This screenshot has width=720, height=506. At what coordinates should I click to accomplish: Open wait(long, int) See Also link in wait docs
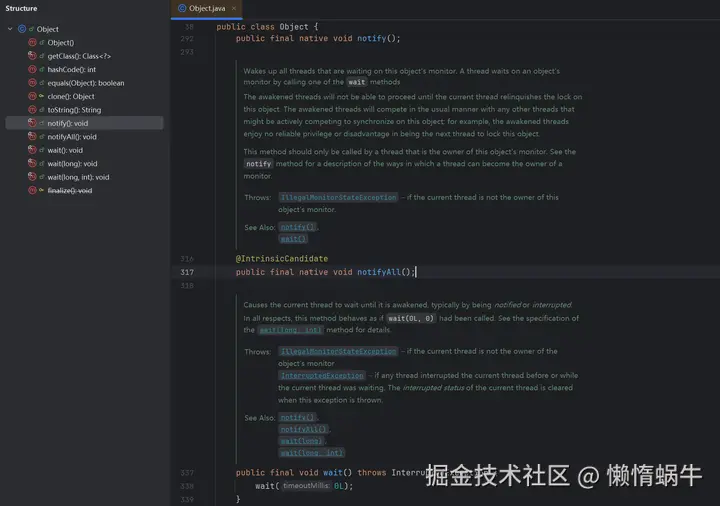point(311,453)
